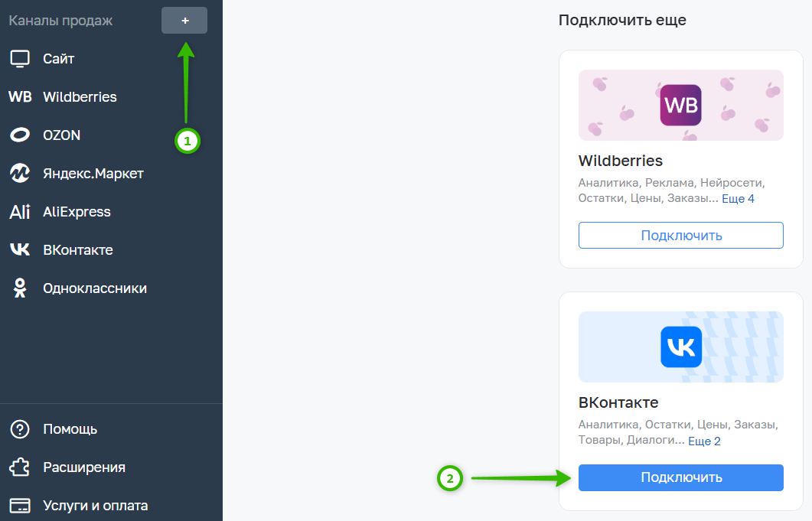Connect ВКонтакте using blue Подключить button
The width and height of the screenshot is (812, 521).
tap(681, 477)
